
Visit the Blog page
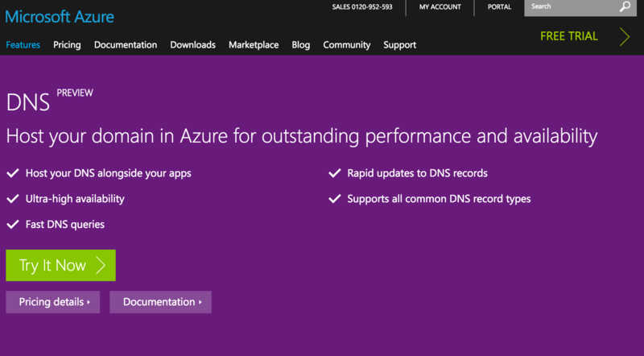click(x=301, y=45)
